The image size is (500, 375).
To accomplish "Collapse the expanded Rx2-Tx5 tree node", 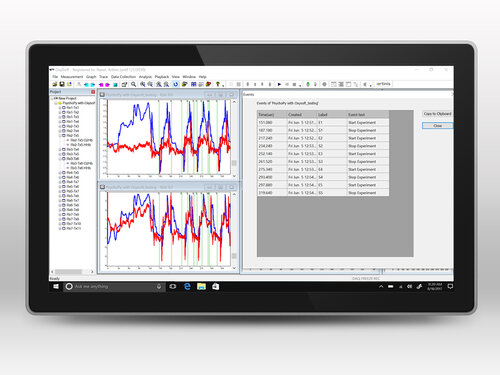I will (60, 136).
